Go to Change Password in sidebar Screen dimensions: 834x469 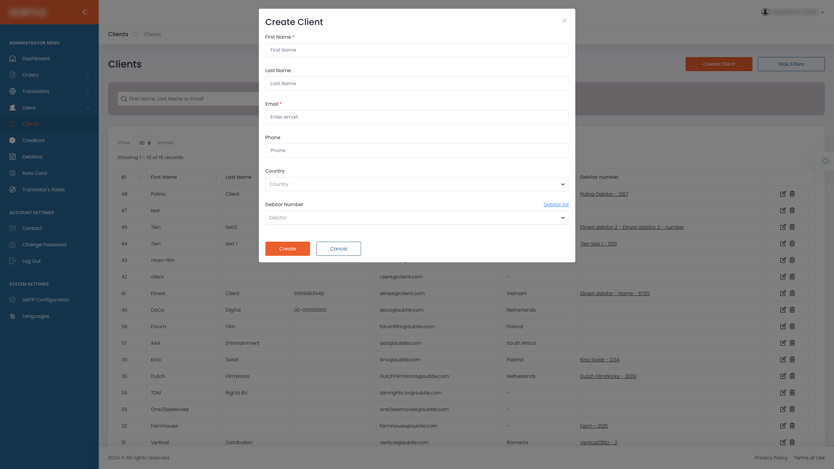click(x=44, y=245)
